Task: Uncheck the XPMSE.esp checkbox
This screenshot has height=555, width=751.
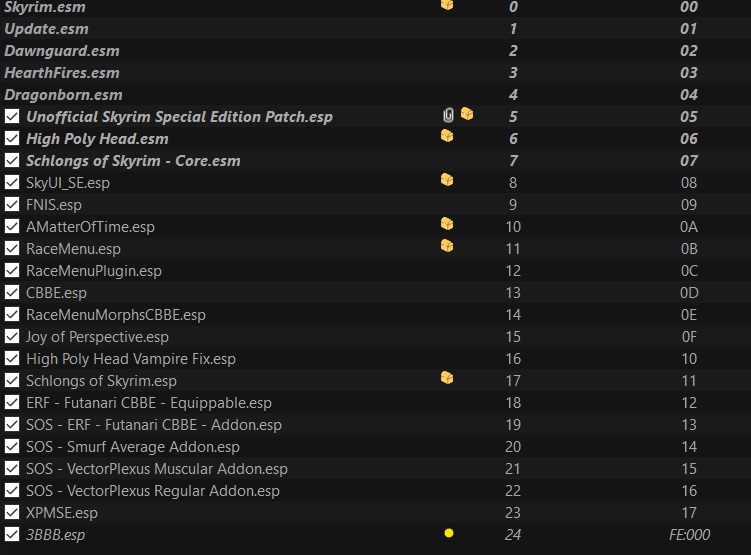Action: coord(12,513)
